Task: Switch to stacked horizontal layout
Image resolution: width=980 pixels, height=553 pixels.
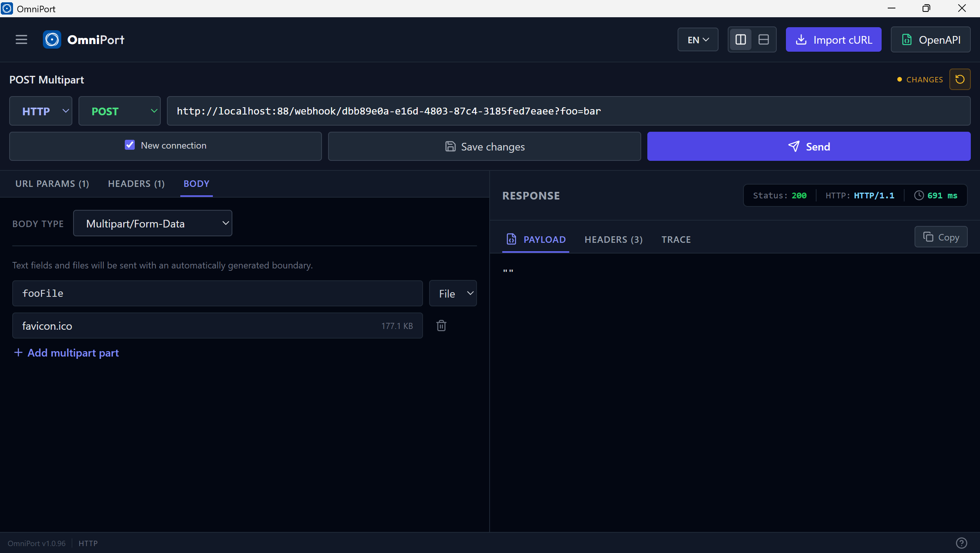Action: tap(764, 39)
